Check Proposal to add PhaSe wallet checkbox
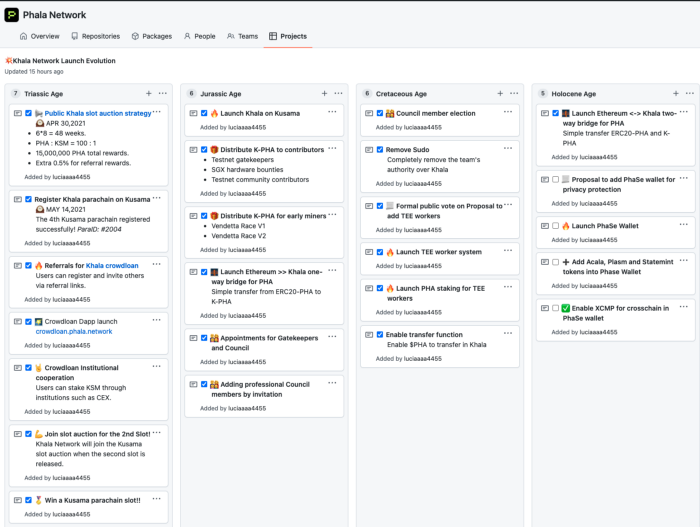This screenshot has width=700, height=527. (x=555, y=180)
